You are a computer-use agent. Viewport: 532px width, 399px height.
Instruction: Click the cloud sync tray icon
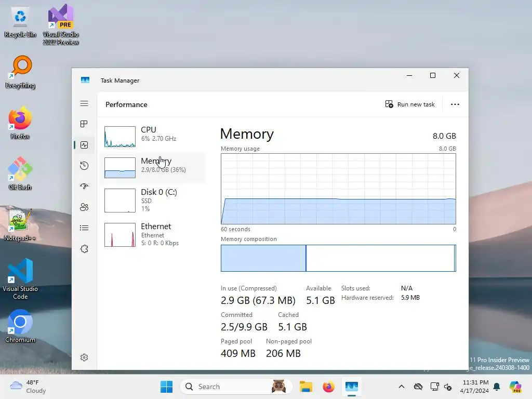pos(418,387)
